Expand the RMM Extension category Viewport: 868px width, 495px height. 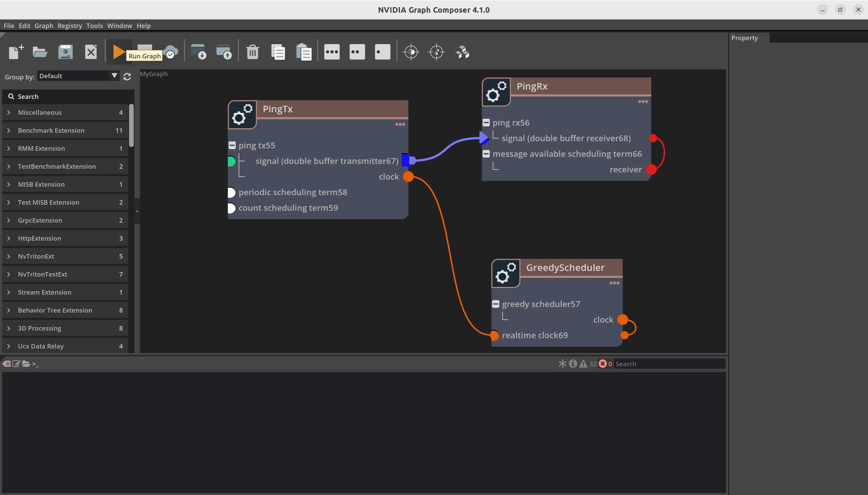tap(65, 148)
